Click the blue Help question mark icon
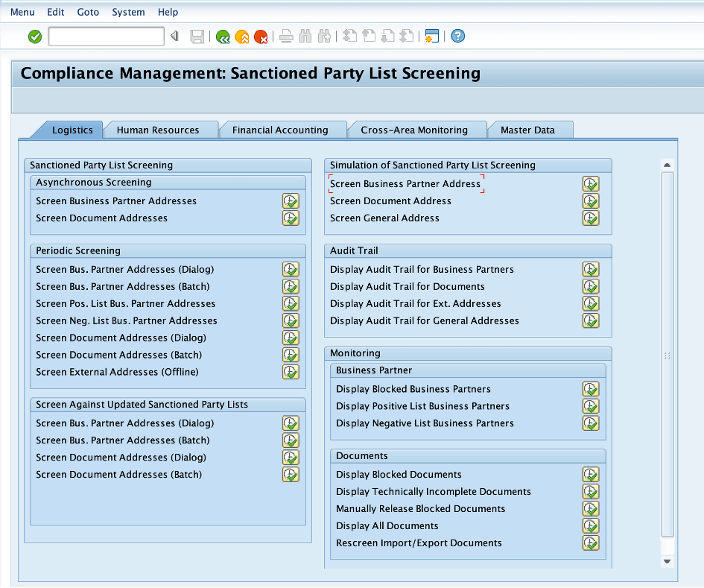The image size is (704, 588). pyautogui.click(x=457, y=36)
